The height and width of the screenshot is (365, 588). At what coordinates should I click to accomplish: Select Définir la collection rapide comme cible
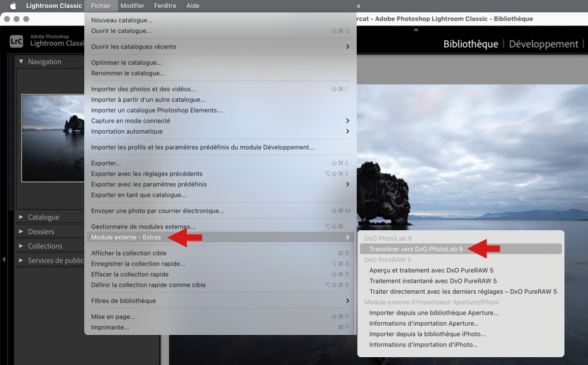point(220,285)
